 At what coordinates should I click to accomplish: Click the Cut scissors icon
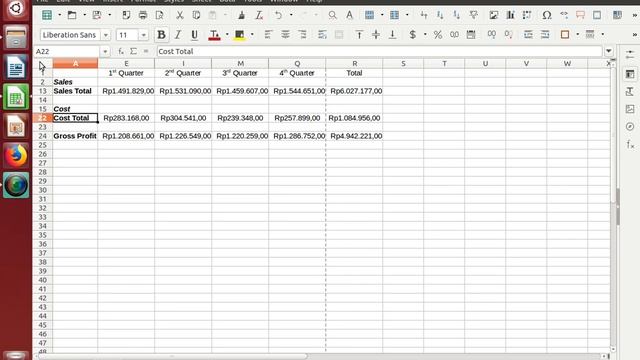(x=180, y=15)
